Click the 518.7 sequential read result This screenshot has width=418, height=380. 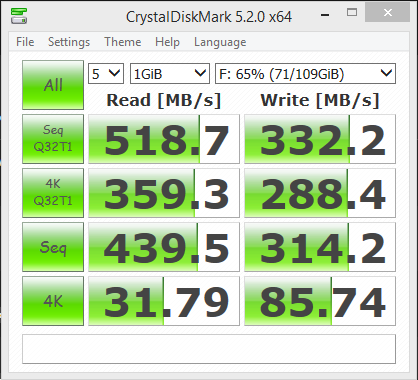click(x=164, y=139)
